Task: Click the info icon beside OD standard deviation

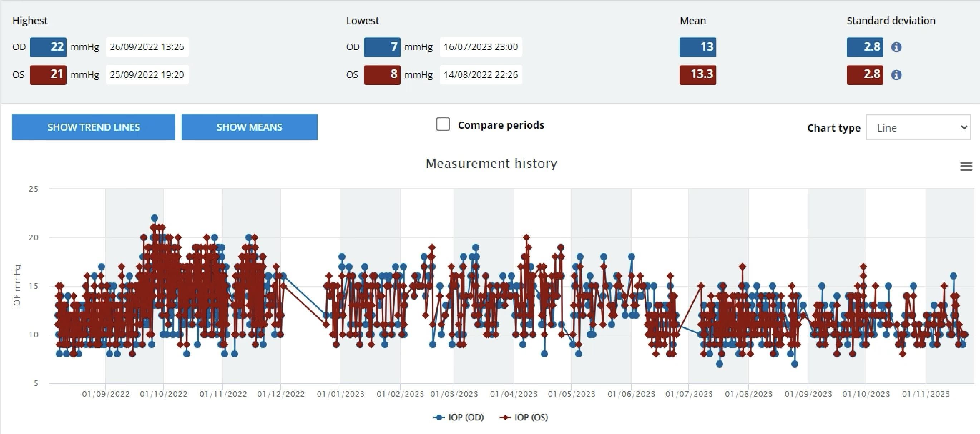Action: pos(897,47)
